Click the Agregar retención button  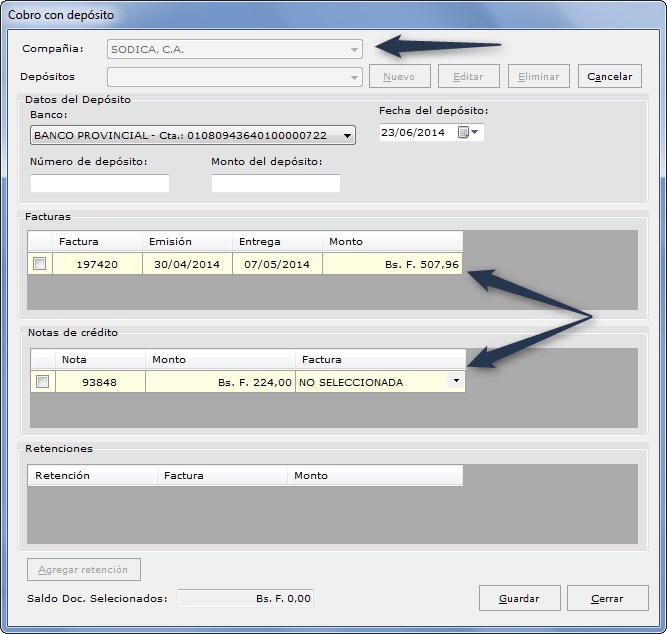tap(84, 570)
